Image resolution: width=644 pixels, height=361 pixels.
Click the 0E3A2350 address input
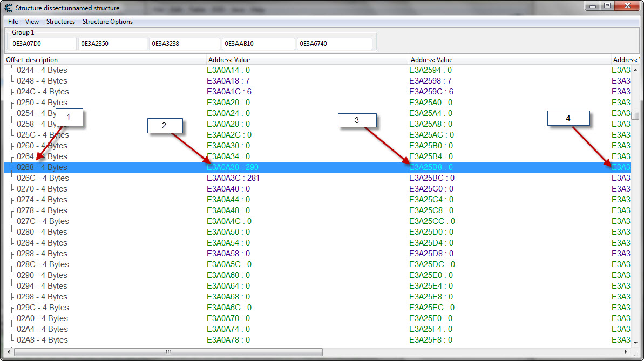[112, 44]
